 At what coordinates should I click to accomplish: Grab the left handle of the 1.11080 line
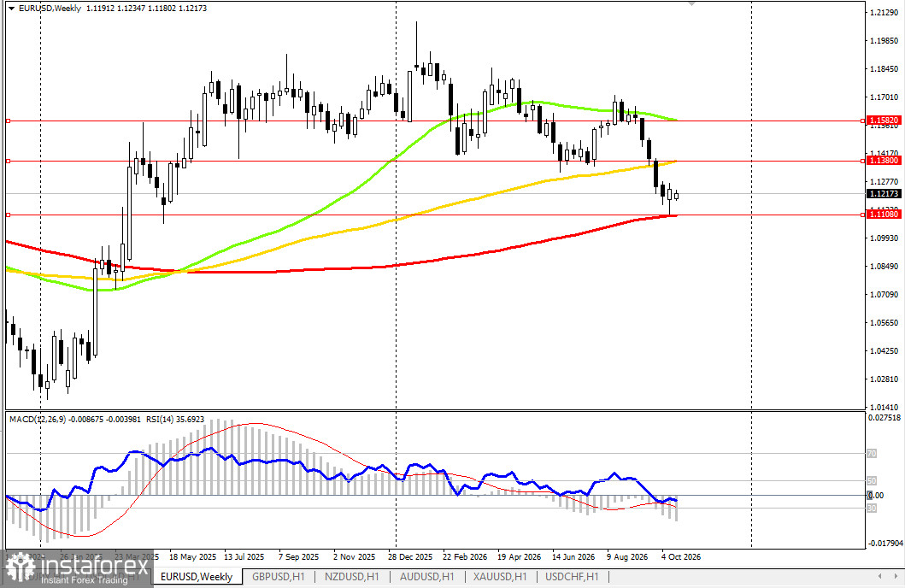(8, 215)
